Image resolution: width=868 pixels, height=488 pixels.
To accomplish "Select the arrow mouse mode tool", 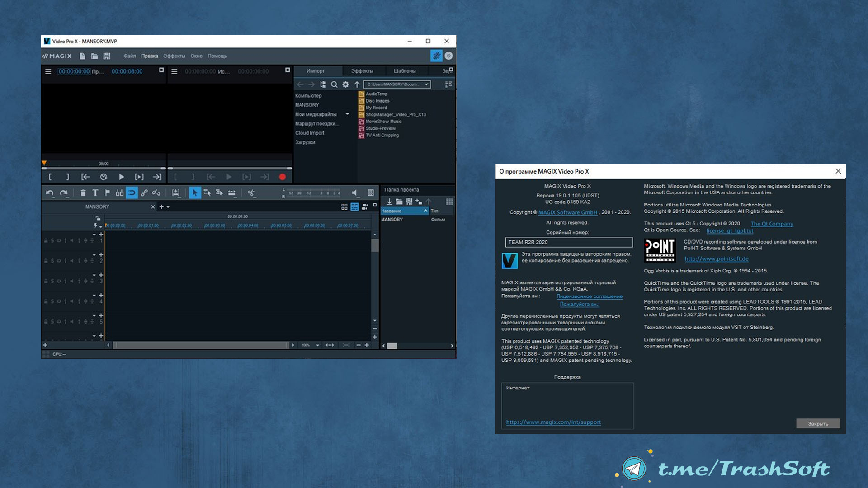I will pyautogui.click(x=194, y=193).
